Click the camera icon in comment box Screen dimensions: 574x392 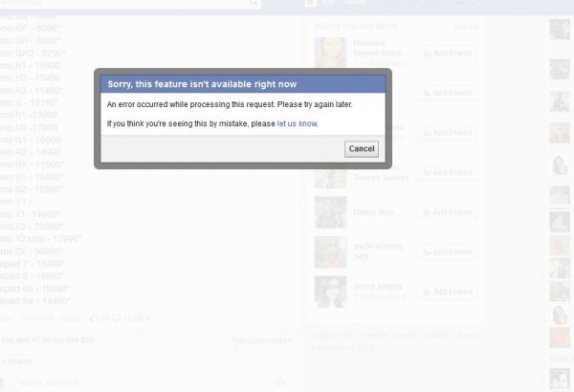280,382
